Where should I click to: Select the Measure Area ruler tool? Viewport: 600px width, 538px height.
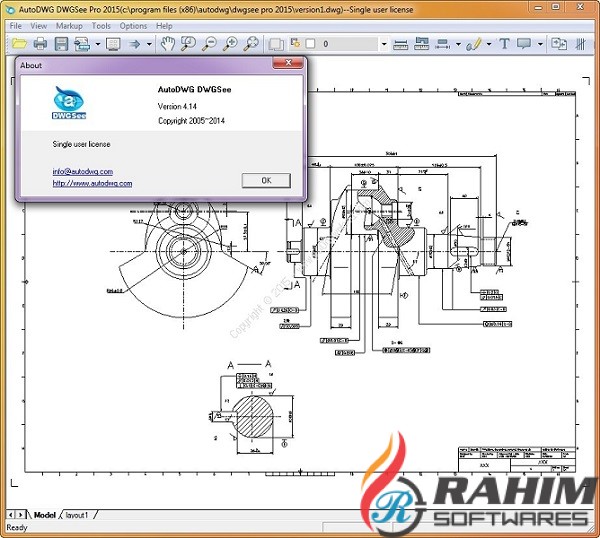421,44
